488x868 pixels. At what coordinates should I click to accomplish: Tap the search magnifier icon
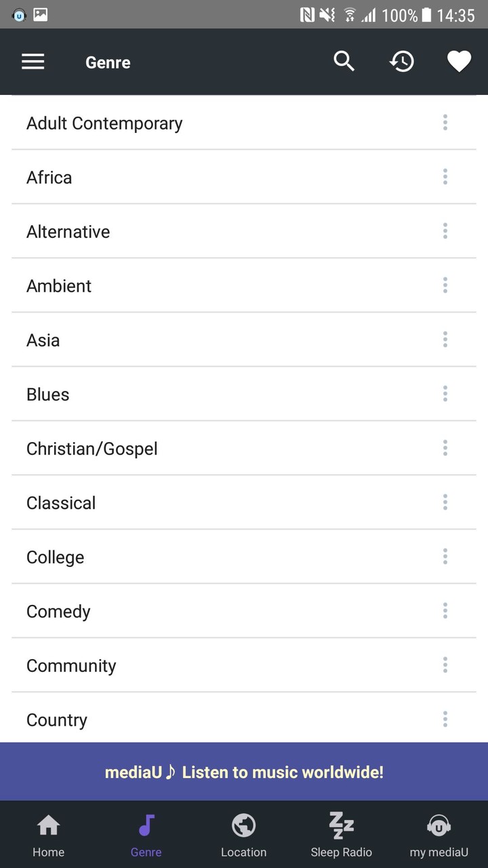tap(344, 62)
